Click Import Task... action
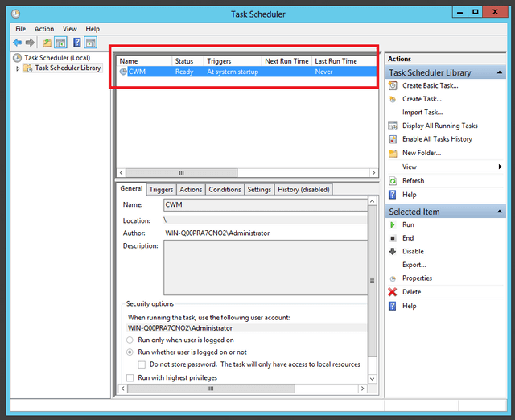The height and width of the screenshot is (420, 515). (x=422, y=113)
